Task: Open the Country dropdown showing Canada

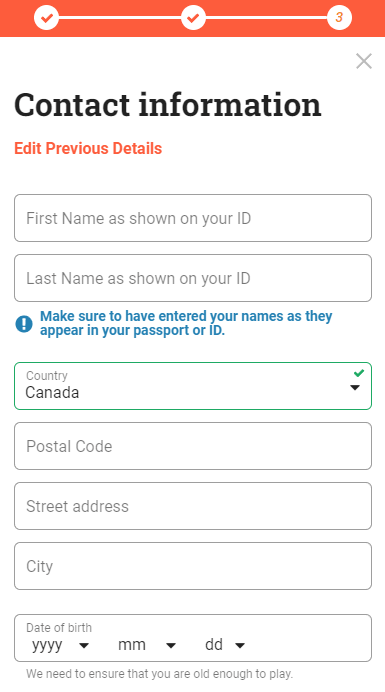Action: (x=193, y=386)
